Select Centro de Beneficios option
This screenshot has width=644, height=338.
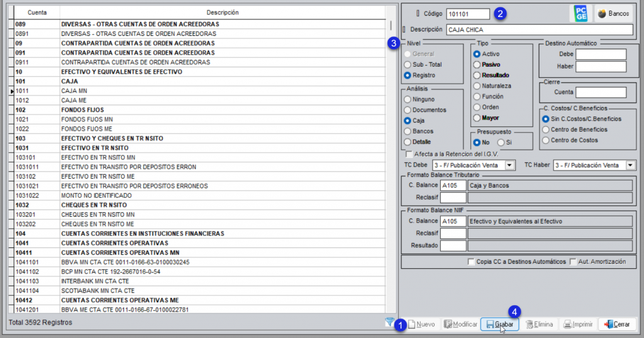click(x=546, y=130)
